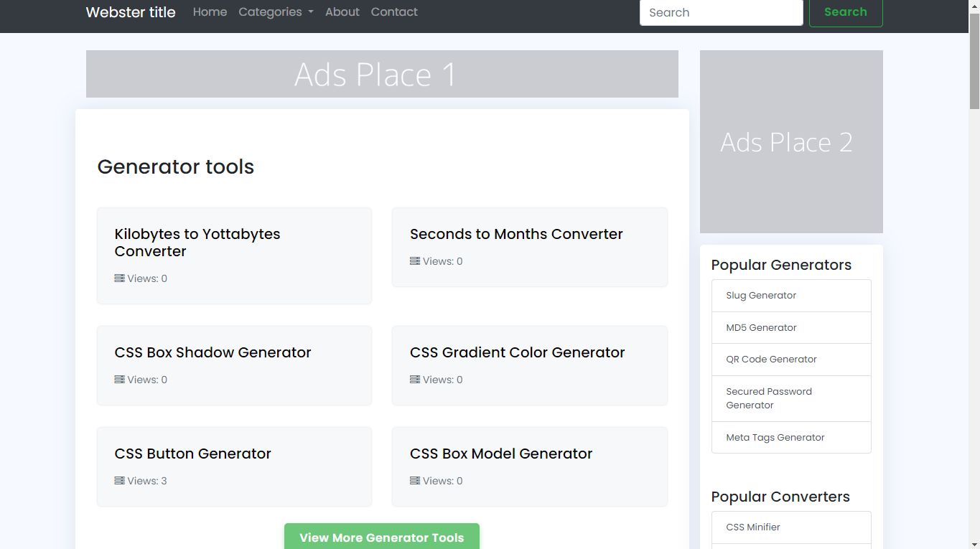Click views icon under CSS Button Generator

119,481
